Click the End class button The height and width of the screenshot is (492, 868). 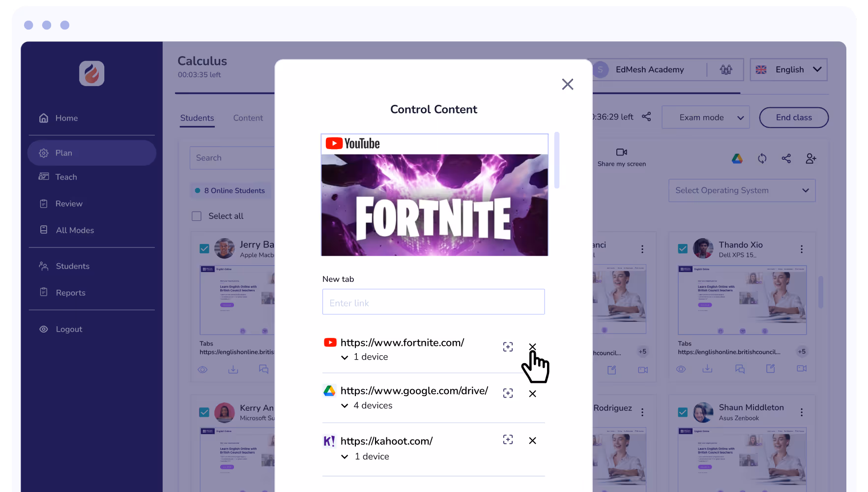point(794,118)
